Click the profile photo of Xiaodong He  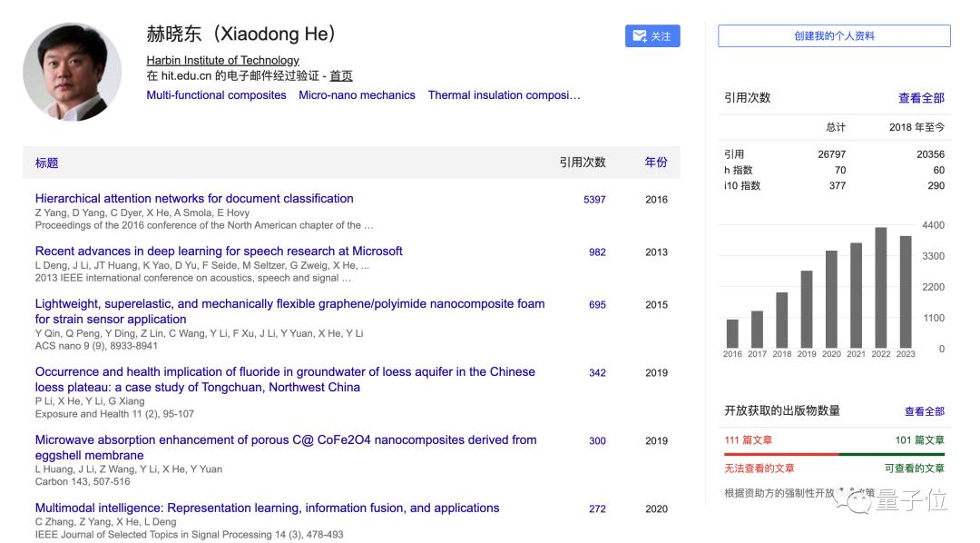(73, 73)
